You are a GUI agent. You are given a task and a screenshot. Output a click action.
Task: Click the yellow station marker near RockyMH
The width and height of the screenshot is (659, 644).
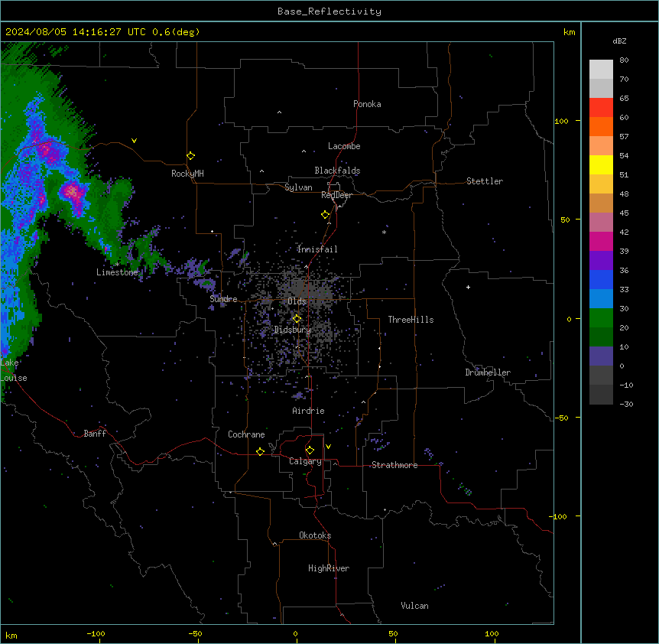[x=191, y=156]
